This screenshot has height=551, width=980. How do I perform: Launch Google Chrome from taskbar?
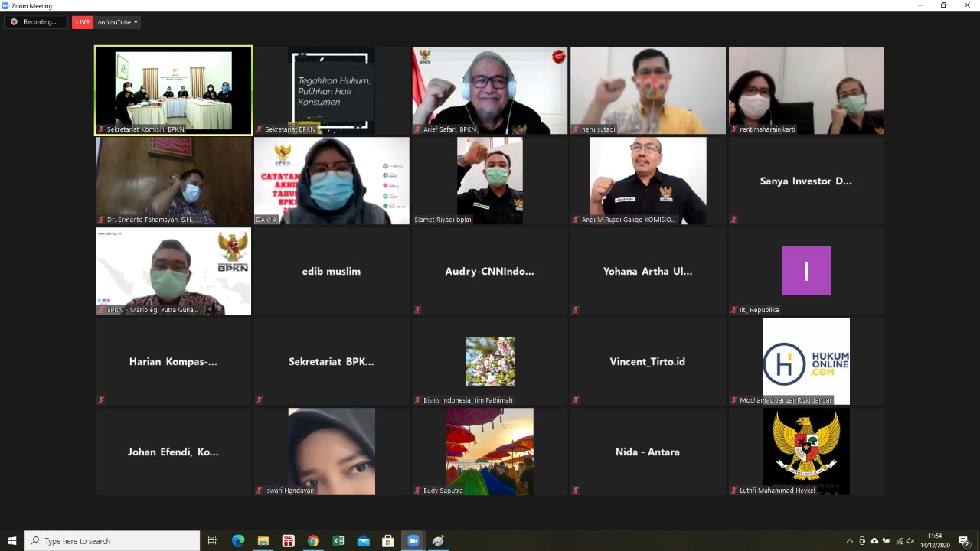point(313,541)
